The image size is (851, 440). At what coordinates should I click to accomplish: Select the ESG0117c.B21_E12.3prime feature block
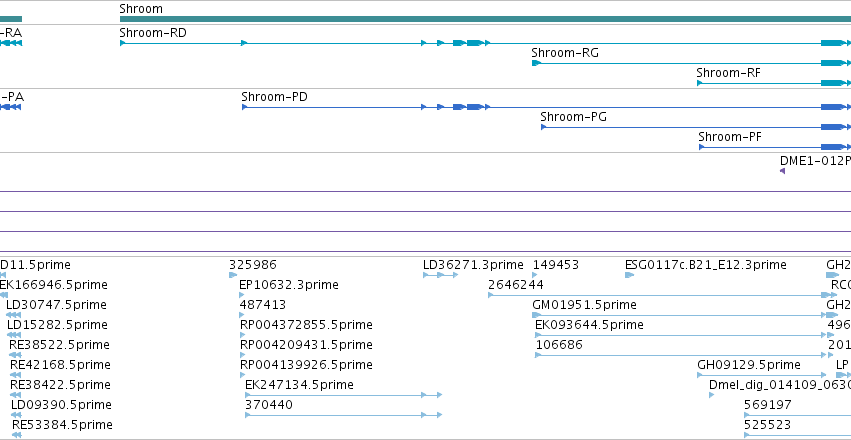coord(630,275)
